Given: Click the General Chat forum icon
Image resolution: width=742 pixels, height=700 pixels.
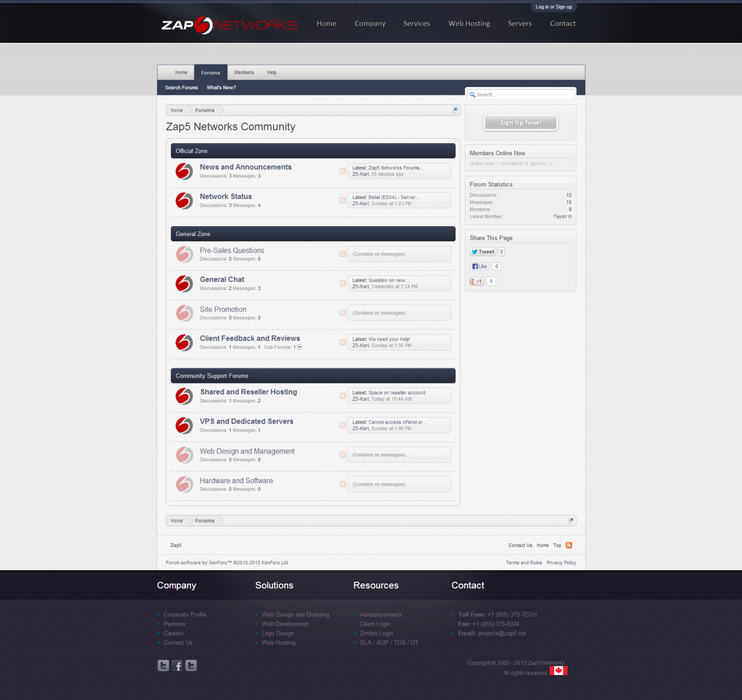Looking at the screenshot, I should (x=184, y=284).
